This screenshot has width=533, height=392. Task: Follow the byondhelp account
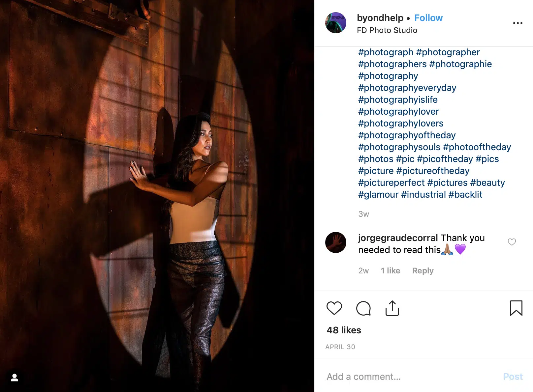point(428,18)
